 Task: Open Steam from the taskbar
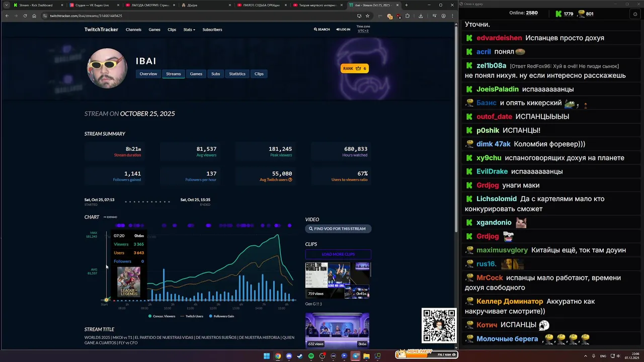[x=300, y=356]
